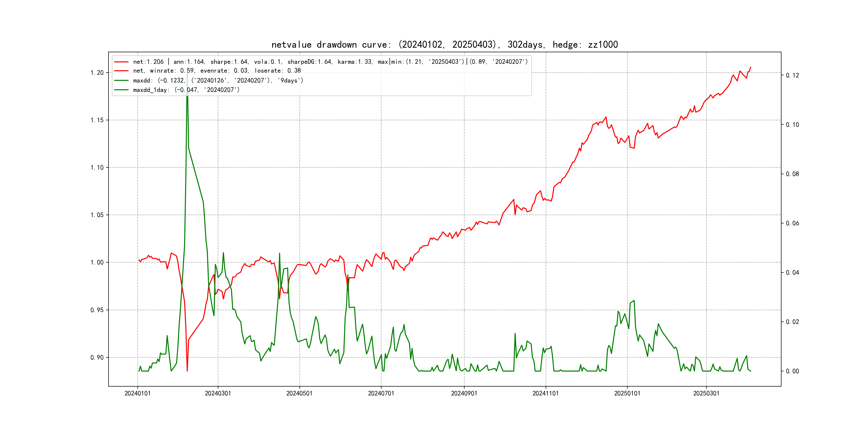Click red swatch beside winrate legend entry
This screenshot has height=434, width=868.
tap(121, 71)
